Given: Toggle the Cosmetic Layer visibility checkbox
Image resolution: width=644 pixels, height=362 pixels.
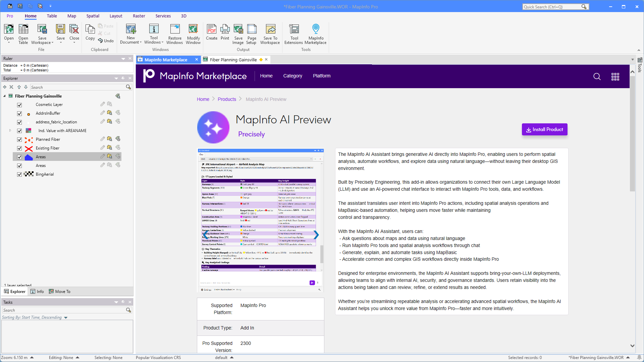Looking at the screenshot, I should coord(19,105).
